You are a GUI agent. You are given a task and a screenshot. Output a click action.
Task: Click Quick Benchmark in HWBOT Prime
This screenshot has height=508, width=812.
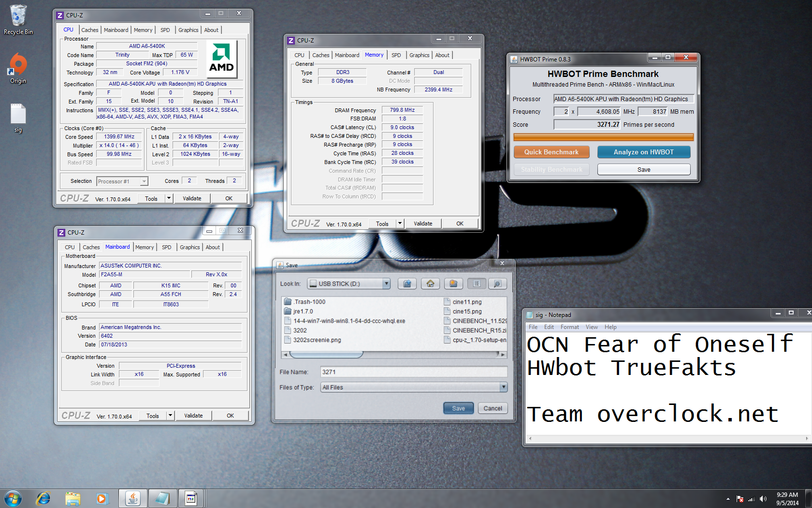pos(551,152)
